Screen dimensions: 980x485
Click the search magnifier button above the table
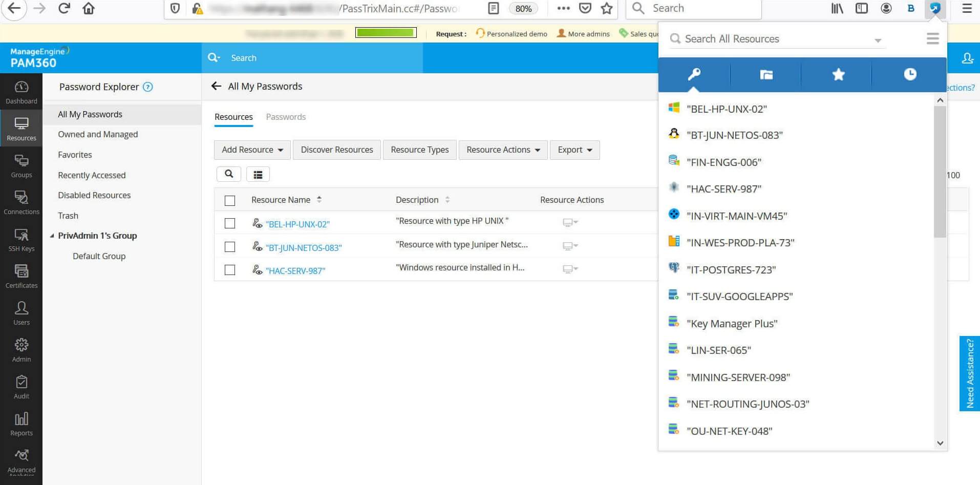pyautogui.click(x=229, y=174)
